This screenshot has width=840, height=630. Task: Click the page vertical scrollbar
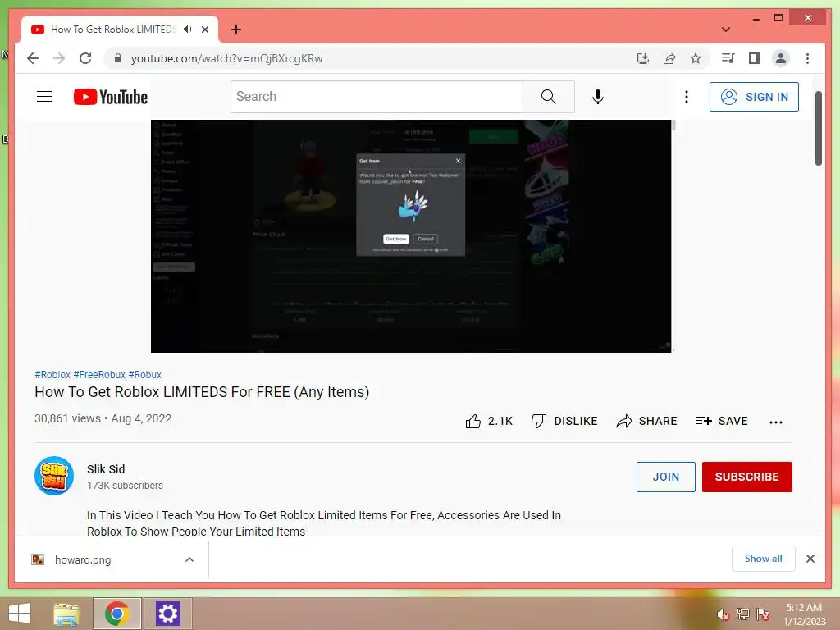818,129
